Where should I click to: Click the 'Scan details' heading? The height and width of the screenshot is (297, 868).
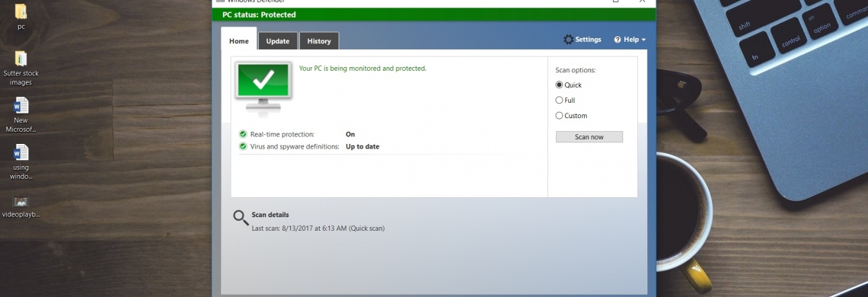[x=270, y=215]
